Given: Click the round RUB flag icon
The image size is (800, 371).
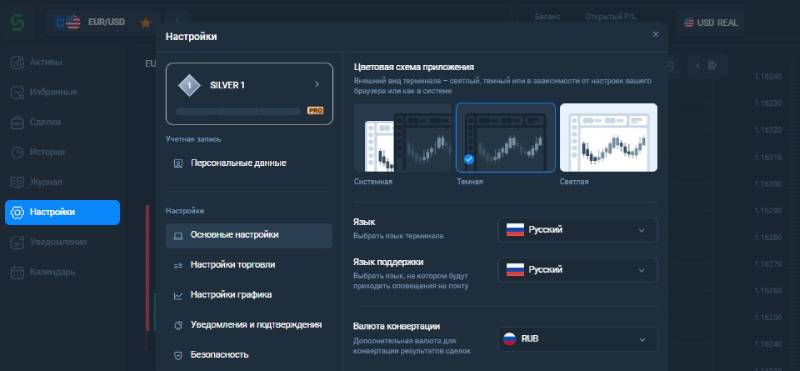Looking at the screenshot, I should click(509, 339).
